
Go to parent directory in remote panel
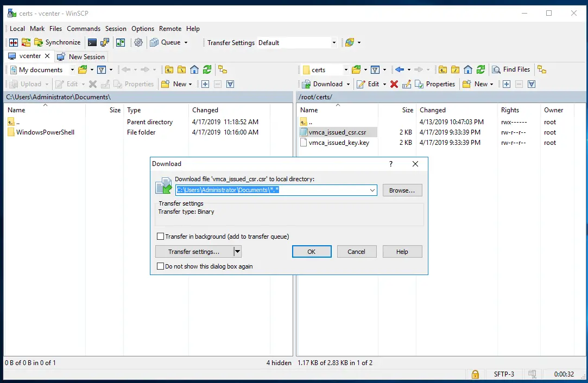442,69
